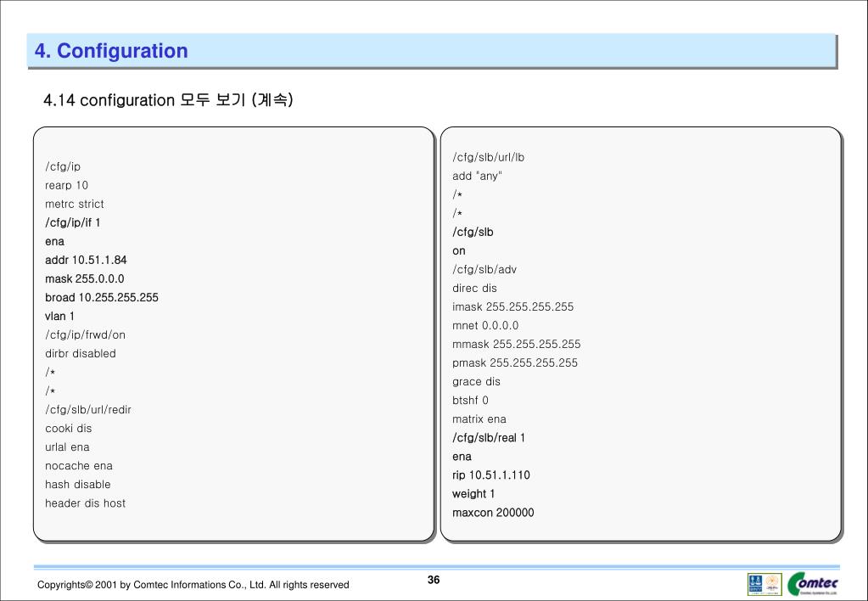Click the '/cfg/ip' line

[63, 166]
